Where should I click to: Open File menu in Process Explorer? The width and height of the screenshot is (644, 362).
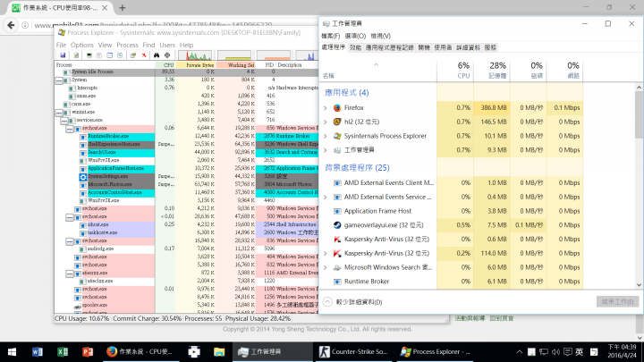tap(61, 45)
